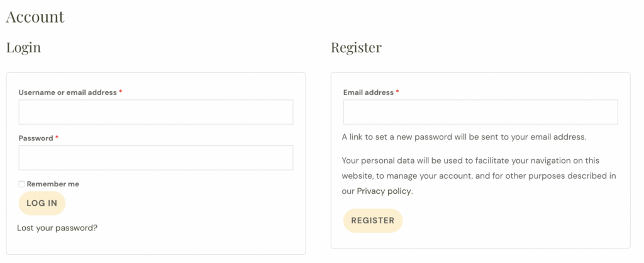
Task: Click the Email address label in Register
Action: point(368,92)
